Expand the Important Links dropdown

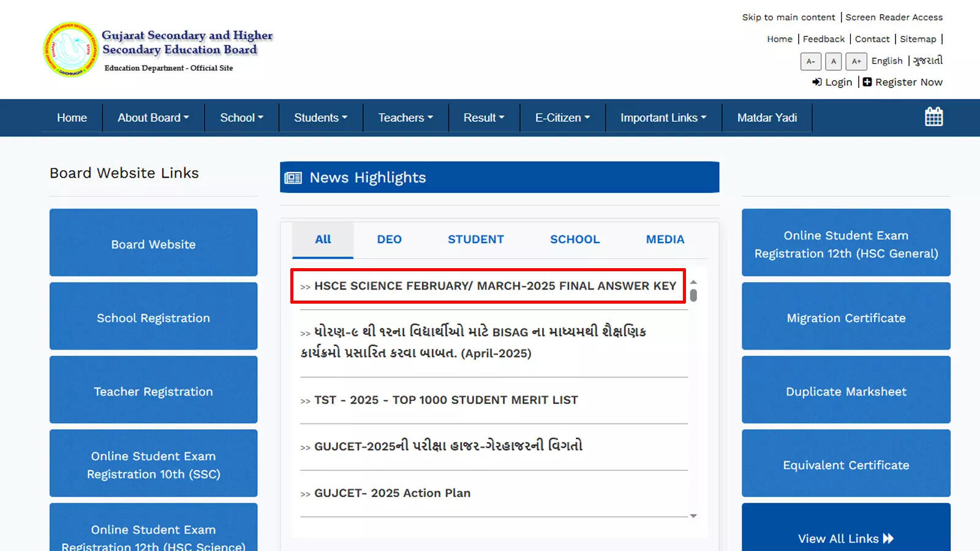tap(663, 118)
